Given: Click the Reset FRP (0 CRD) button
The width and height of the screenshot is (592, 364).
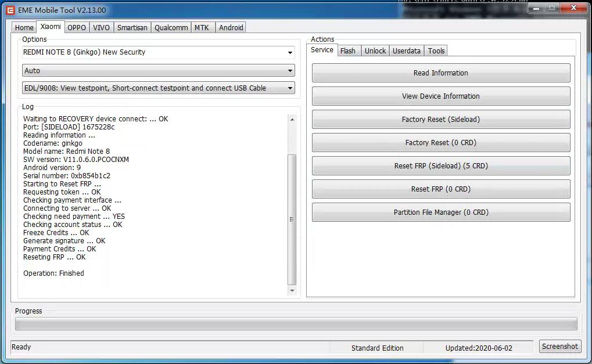Looking at the screenshot, I should [x=441, y=189].
